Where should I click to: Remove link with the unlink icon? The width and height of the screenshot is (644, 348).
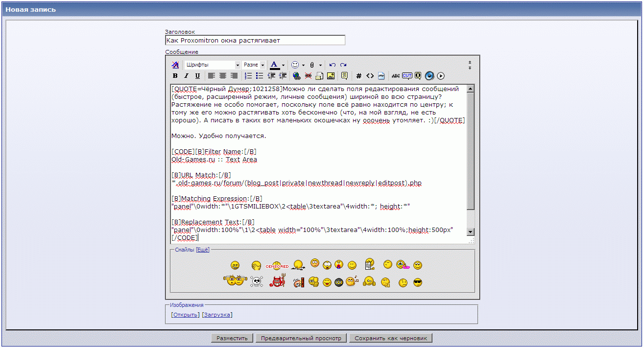(x=308, y=76)
